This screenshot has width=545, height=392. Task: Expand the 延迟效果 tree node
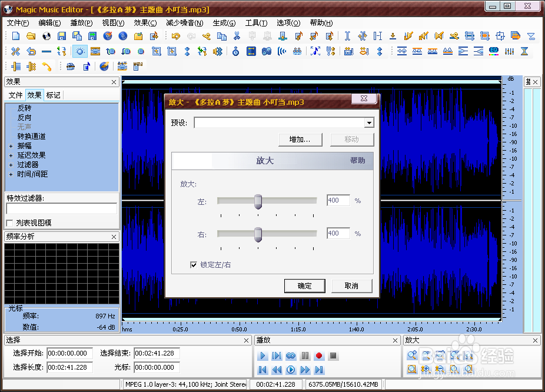[11, 155]
